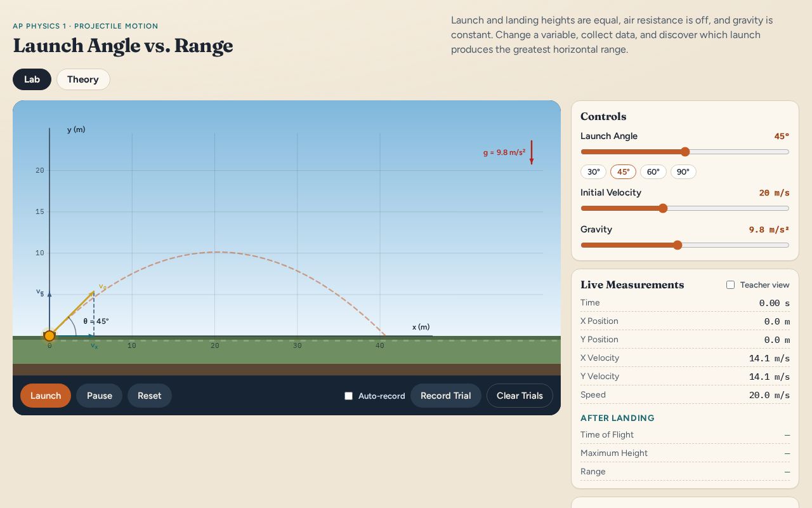Click the Y Velocity 14.1 m/s reading
Screen dimensions: 812x508
click(x=769, y=377)
